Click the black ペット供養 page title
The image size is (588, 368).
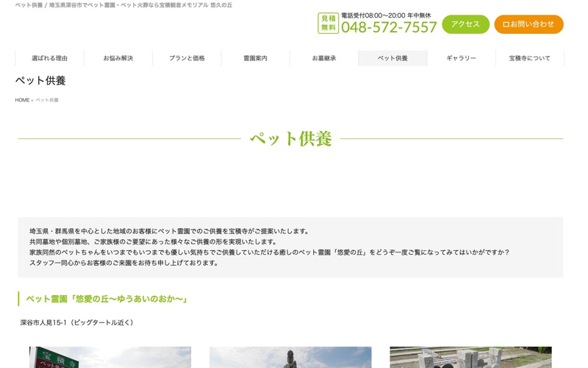(x=40, y=80)
